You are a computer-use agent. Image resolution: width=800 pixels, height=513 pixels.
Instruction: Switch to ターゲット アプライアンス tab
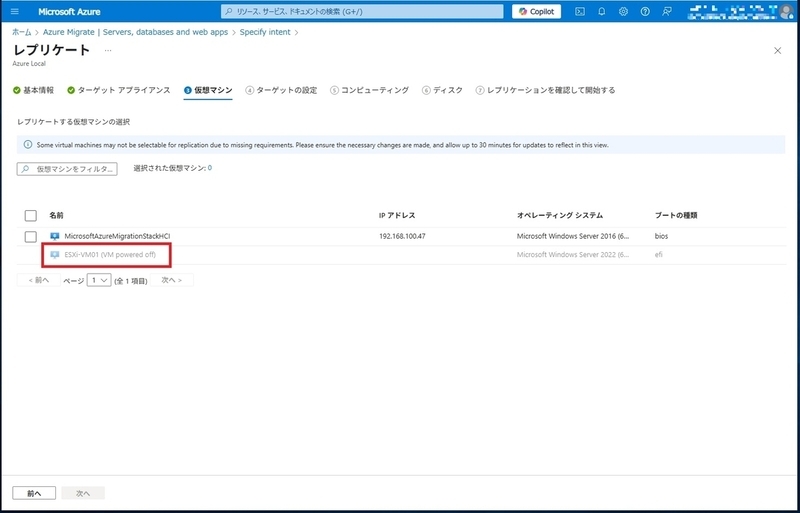pyautogui.click(x=119, y=90)
